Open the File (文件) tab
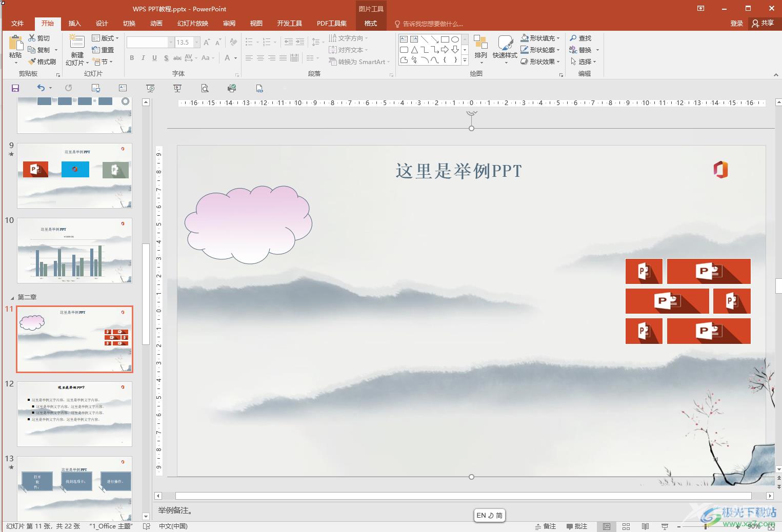The height and width of the screenshot is (532, 782). 17,24
